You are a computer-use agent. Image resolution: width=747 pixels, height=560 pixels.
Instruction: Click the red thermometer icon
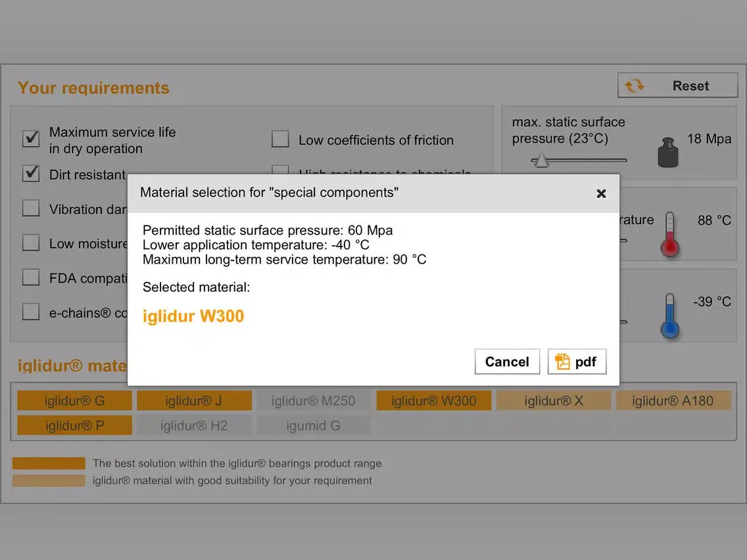click(670, 234)
